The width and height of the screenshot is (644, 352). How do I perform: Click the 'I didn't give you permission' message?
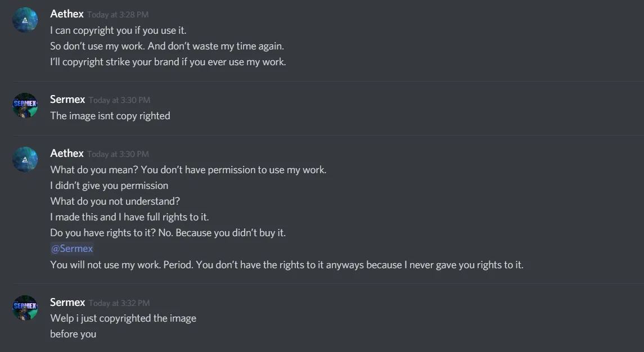coord(109,186)
